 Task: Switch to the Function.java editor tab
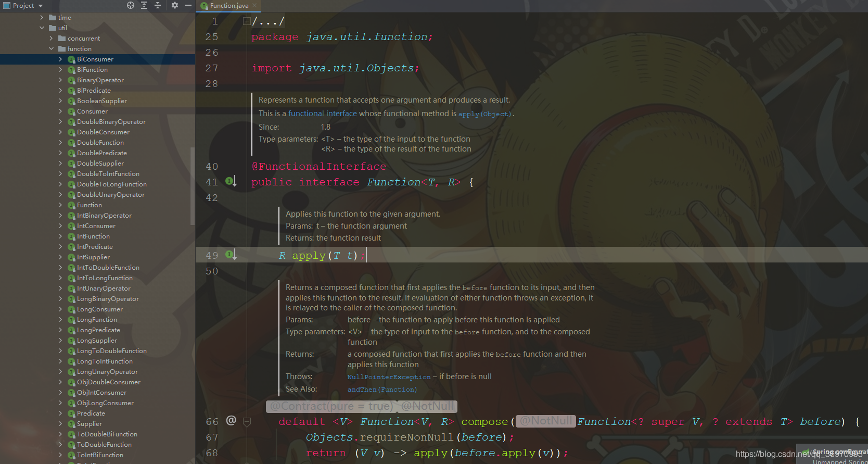[229, 6]
